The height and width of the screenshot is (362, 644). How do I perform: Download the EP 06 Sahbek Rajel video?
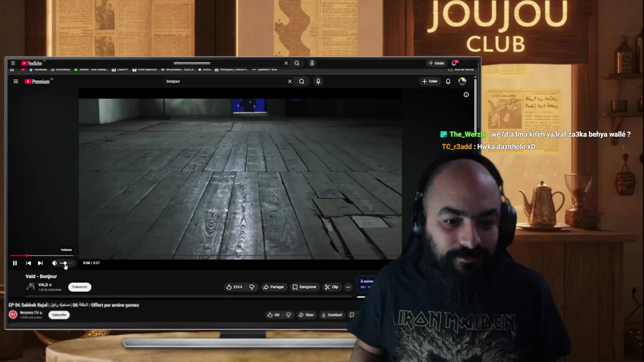[x=332, y=315]
